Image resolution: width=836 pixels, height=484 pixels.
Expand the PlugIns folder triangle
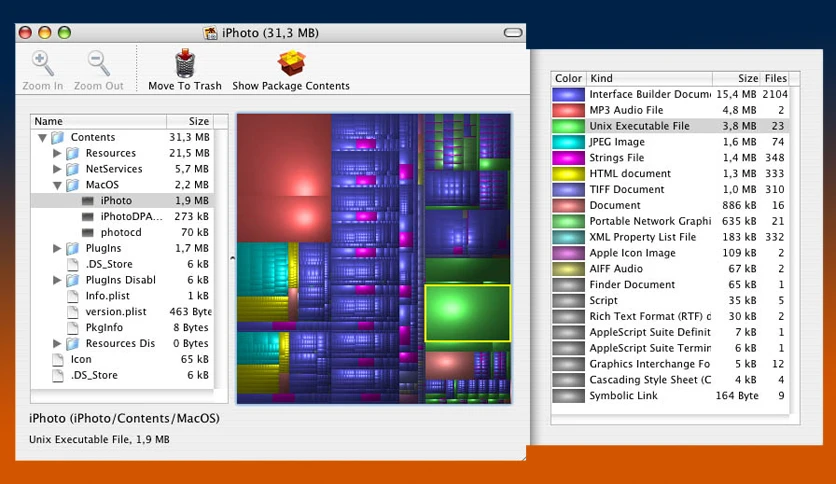tap(57, 248)
